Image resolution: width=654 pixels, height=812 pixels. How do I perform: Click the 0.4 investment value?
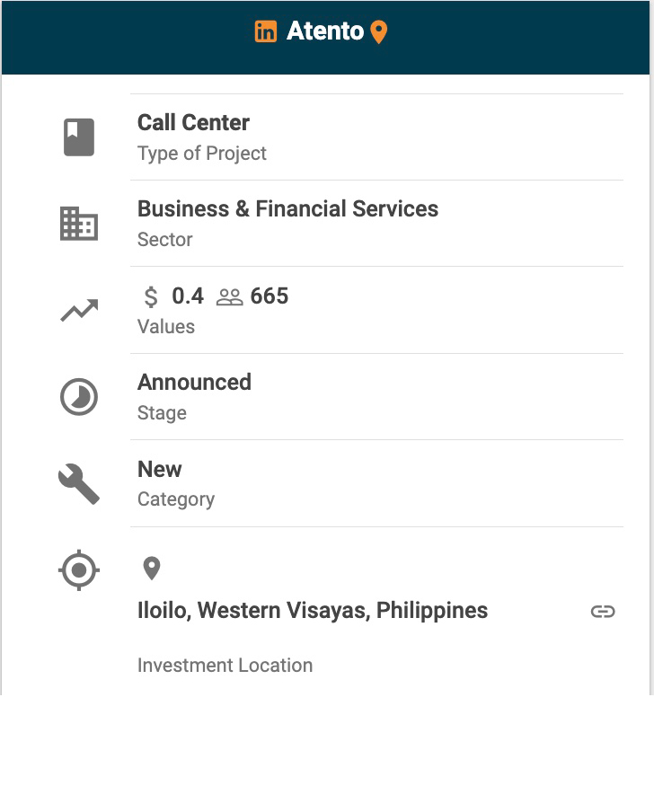[x=188, y=296]
